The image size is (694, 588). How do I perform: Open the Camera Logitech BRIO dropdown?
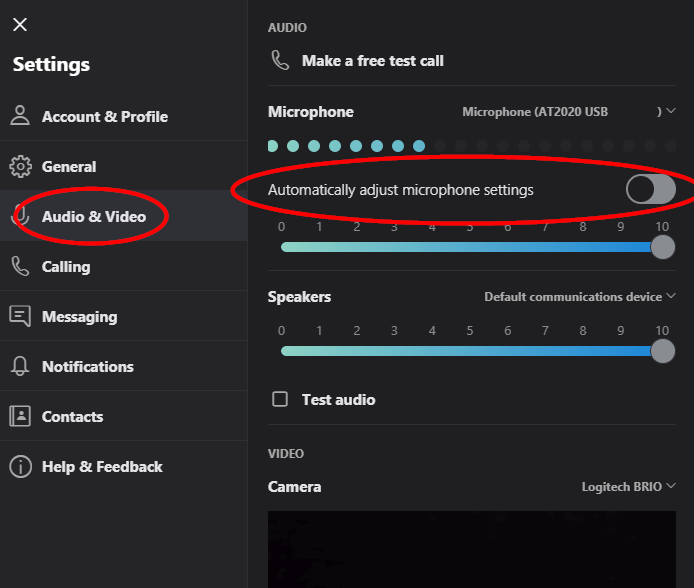pos(628,486)
